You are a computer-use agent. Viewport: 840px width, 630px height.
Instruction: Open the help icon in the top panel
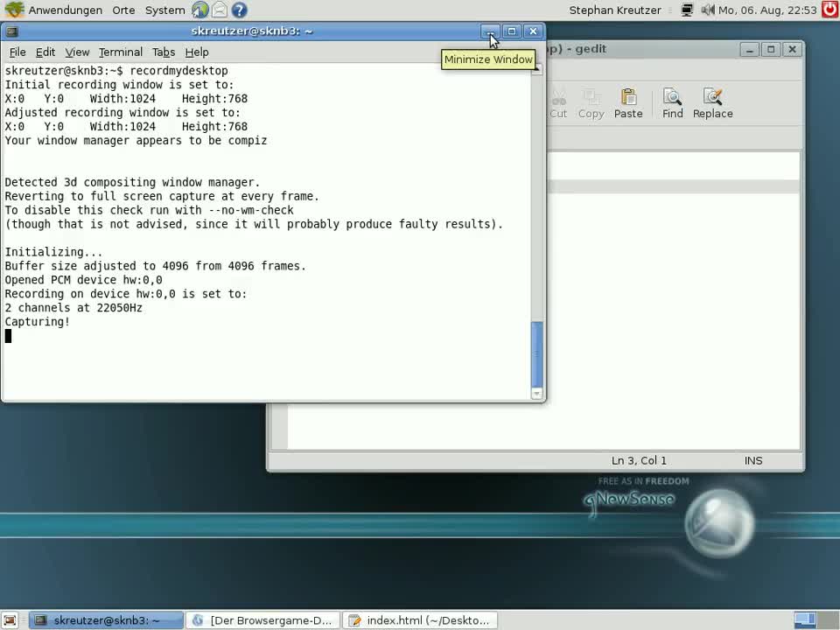coord(239,10)
